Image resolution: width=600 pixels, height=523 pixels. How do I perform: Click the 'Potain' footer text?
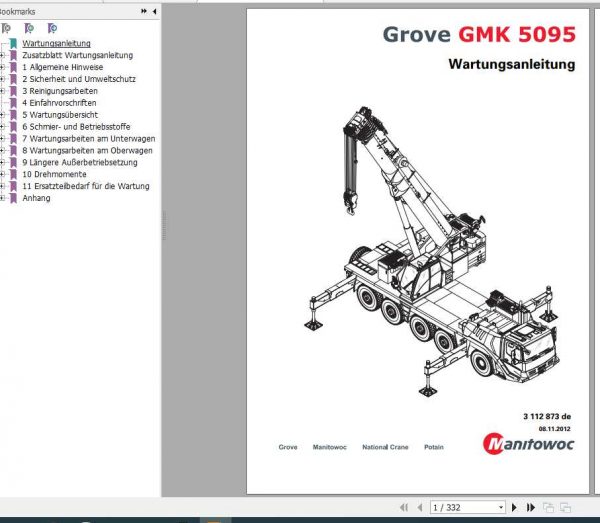[x=434, y=447]
